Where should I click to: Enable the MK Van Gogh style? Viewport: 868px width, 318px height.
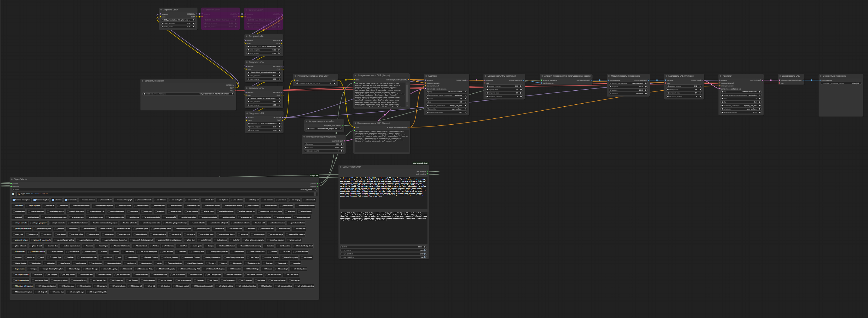click(277, 269)
